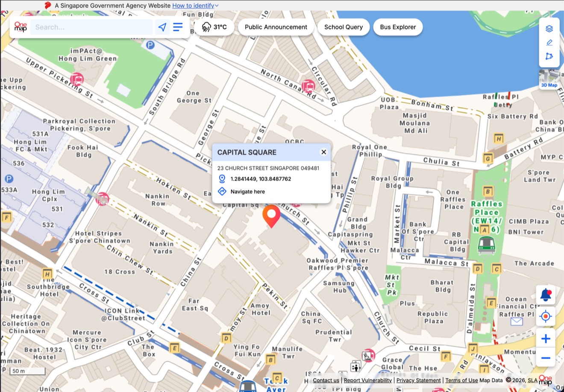Click the Republic Plaza label
This screenshot has width=564, height=392.
tap(433, 317)
